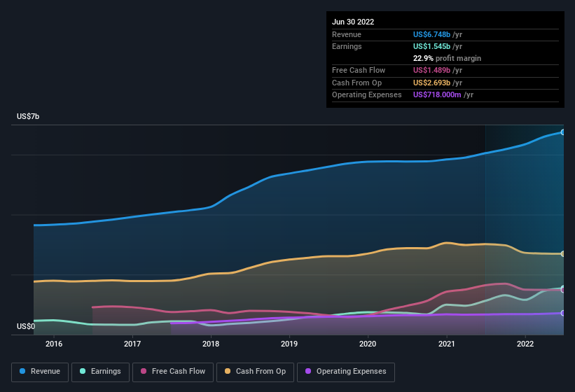Click the 2016 x-axis label
This screenshot has height=392, width=575.
(54, 344)
